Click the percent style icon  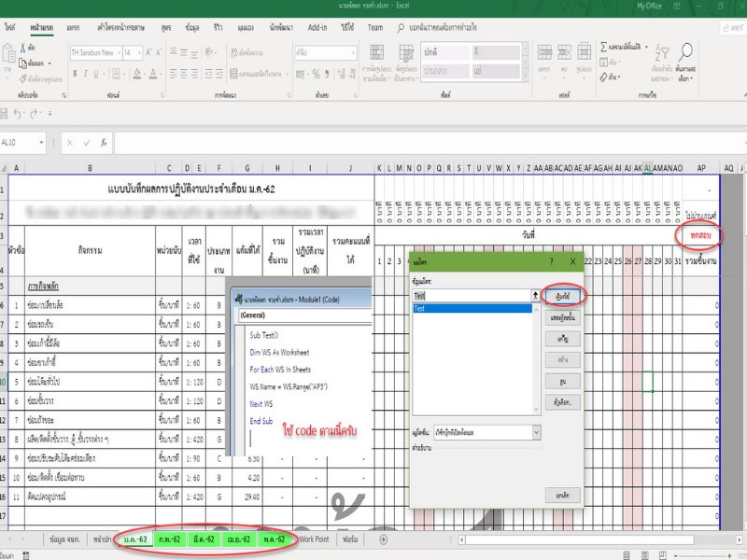(x=317, y=72)
